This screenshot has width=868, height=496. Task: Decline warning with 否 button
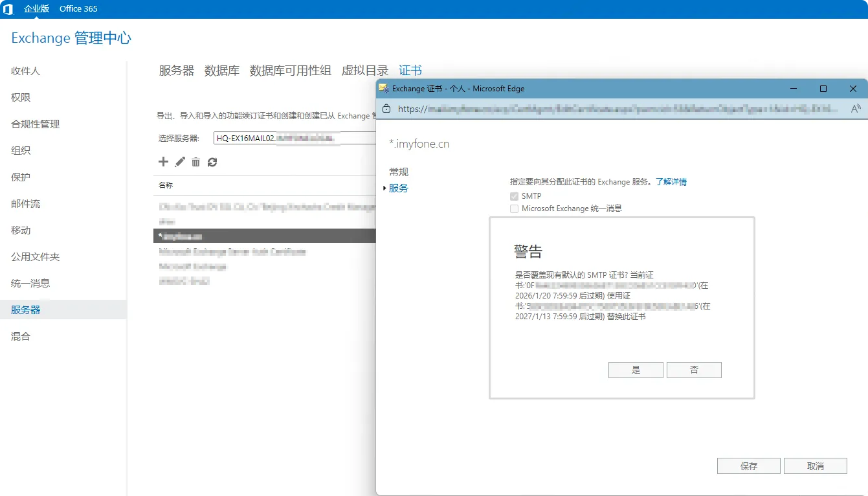(694, 370)
